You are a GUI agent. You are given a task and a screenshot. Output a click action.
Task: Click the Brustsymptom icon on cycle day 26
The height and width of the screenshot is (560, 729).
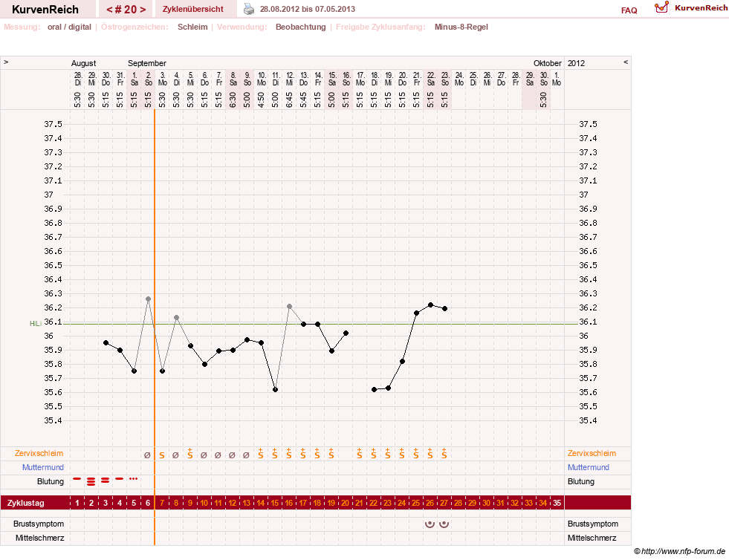(430, 524)
